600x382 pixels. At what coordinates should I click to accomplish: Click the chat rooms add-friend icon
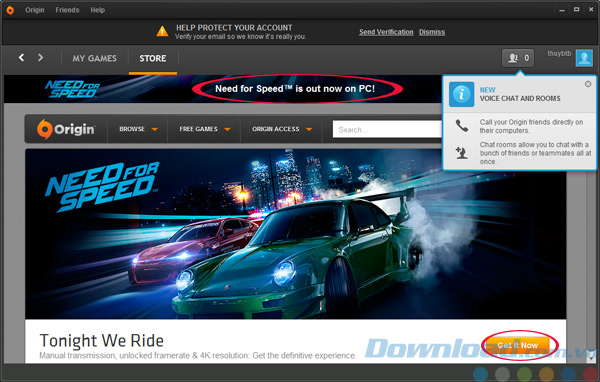click(461, 153)
